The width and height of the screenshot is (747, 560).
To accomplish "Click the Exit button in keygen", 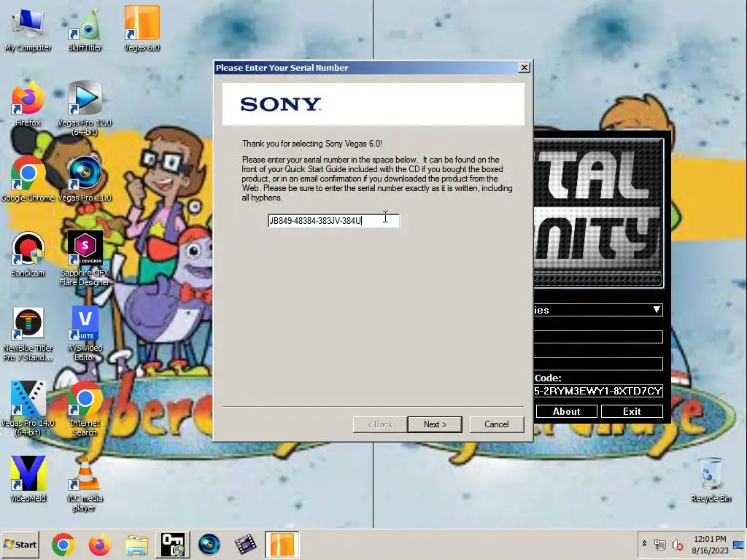I will tap(632, 411).
